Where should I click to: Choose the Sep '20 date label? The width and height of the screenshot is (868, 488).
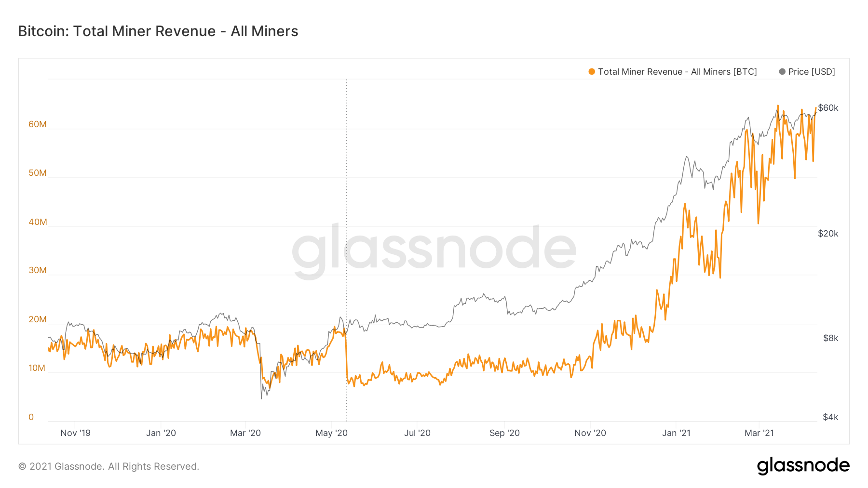(504, 433)
